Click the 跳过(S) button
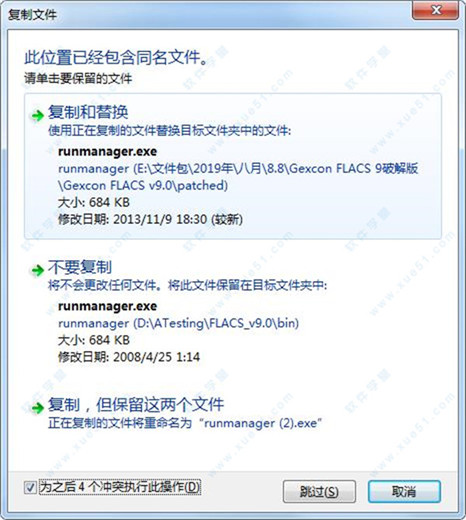The image size is (466, 520). point(319,491)
